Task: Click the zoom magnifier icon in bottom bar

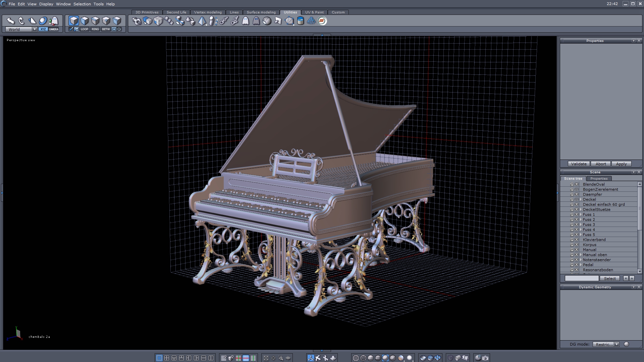Action: 281,358
